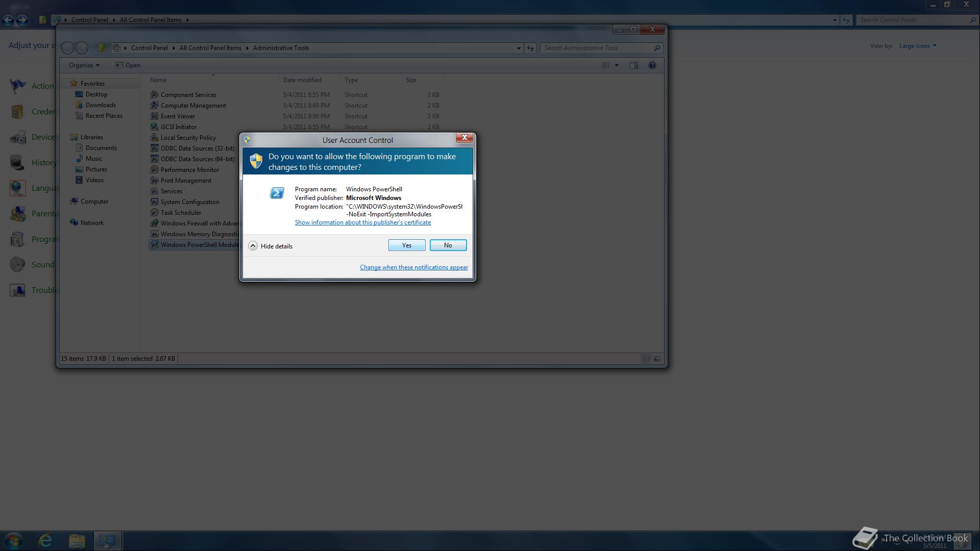Select Services shortcut icon
Screen dimensions: 980x551
[x=154, y=191]
